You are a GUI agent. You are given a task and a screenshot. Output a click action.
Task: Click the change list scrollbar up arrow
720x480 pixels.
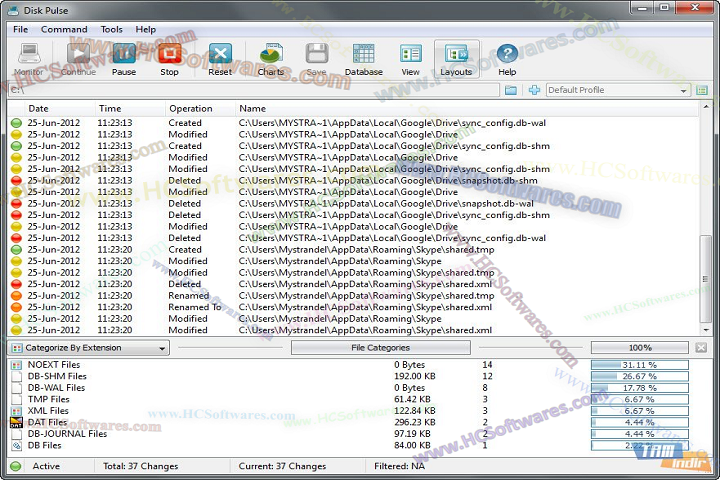706,107
